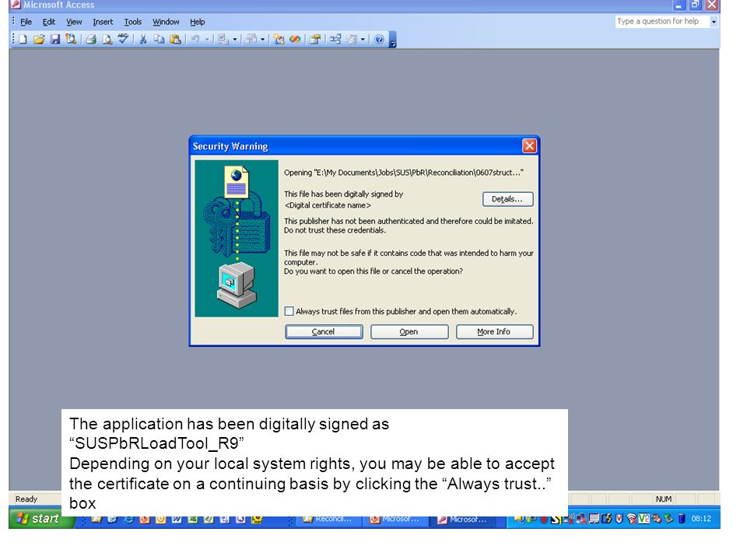Click the New Object toolbar icon
The height and width of the screenshot is (560, 747).
click(x=352, y=39)
